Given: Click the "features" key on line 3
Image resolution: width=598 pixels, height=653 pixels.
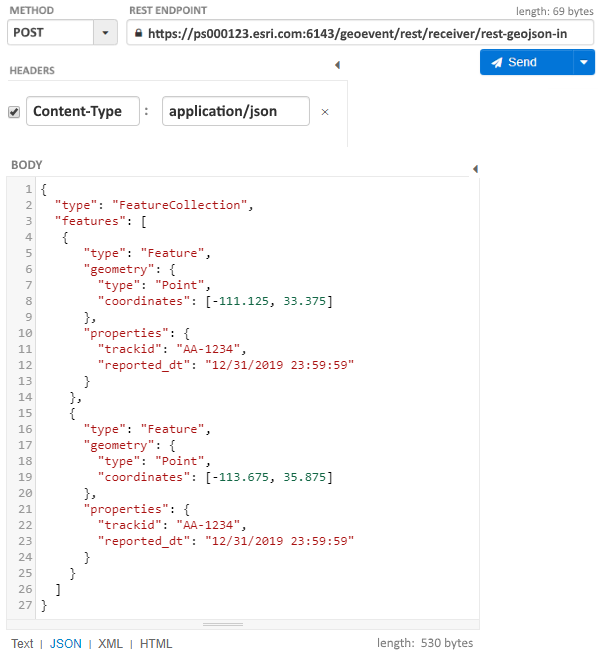Looking at the screenshot, I should click(x=90, y=221).
